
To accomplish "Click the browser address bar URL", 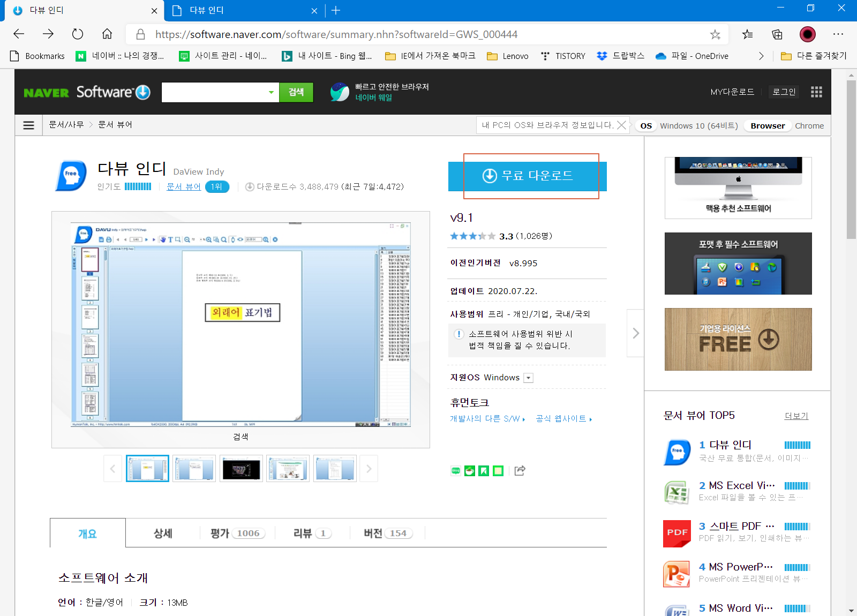I will (x=336, y=34).
